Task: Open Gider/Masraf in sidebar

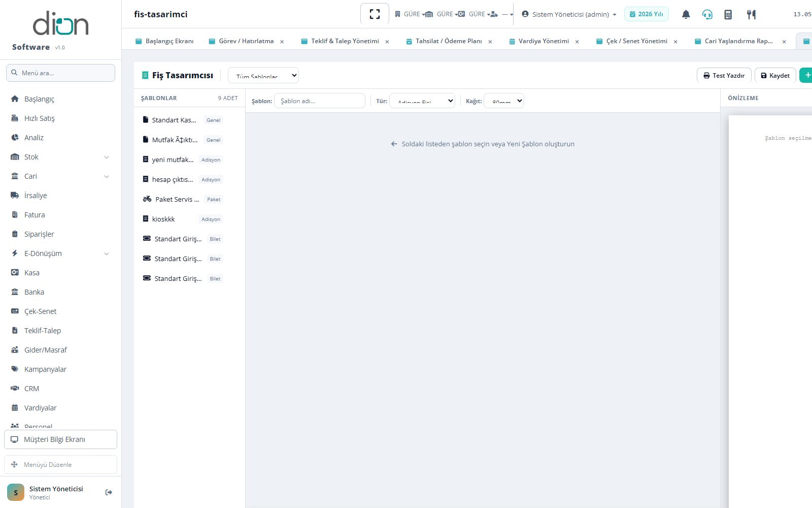Action: pos(60,350)
